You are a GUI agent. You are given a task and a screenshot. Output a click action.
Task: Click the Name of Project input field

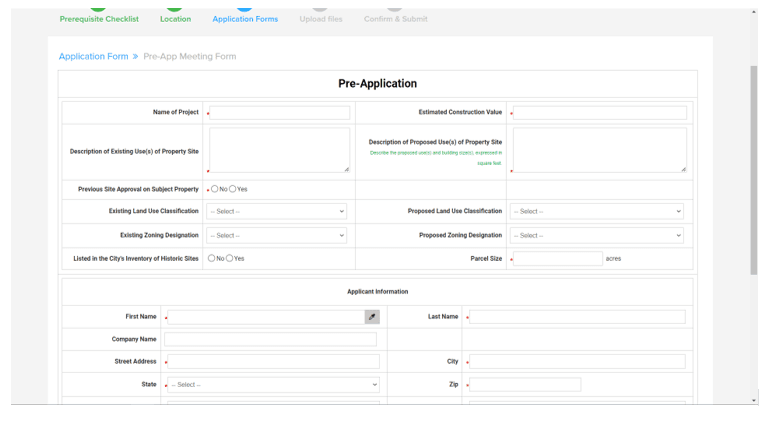280,113
